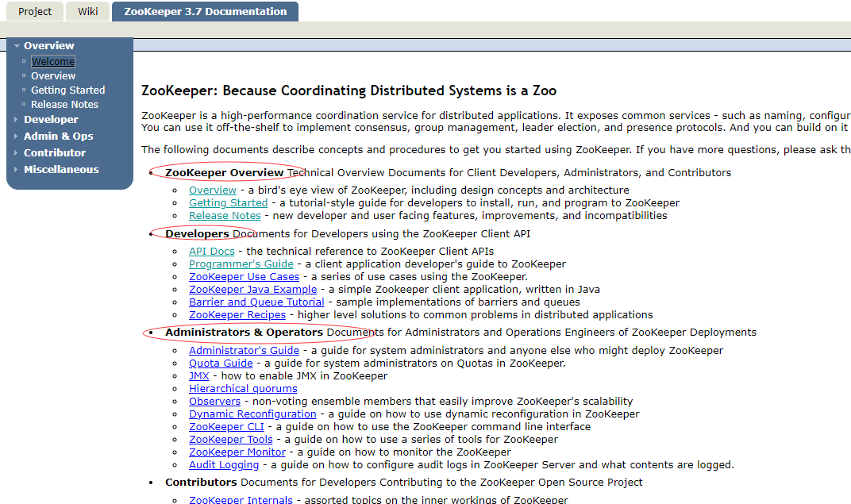Open Release Notes in the sidebar
This screenshot has width=851, height=504.
tap(64, 104)
